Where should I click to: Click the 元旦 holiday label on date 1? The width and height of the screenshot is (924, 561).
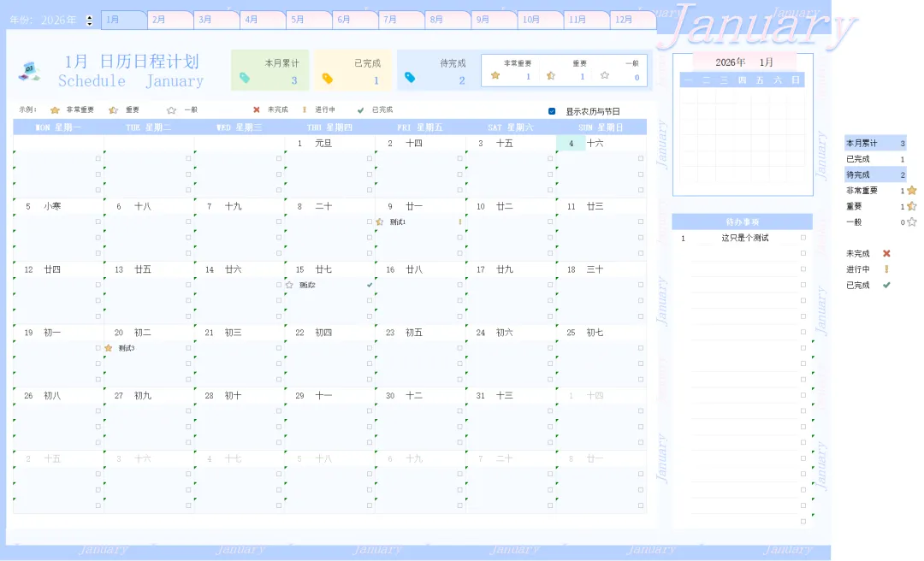[x=323, y=143]
